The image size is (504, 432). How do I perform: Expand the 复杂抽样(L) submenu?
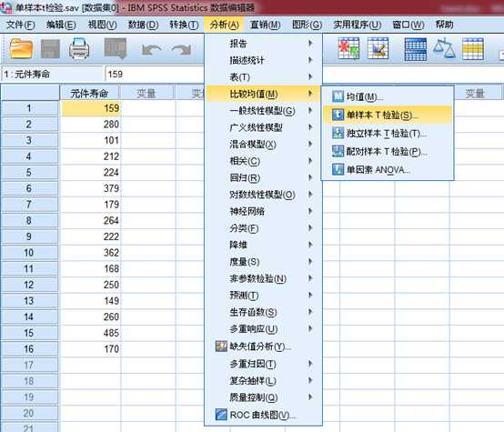tap(263, 380)
